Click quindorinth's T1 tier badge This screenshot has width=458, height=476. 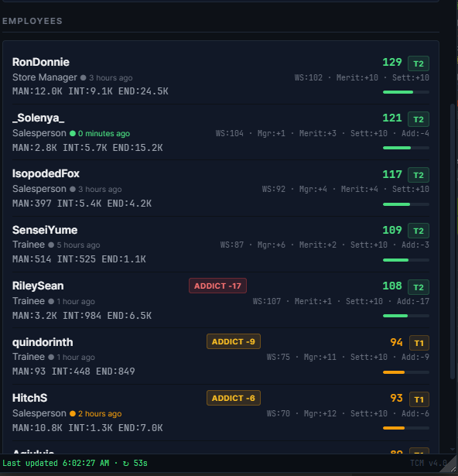coord(419,343)
